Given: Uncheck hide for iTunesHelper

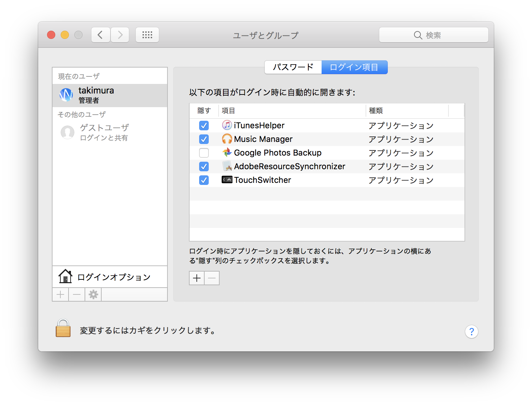Looking at the screenshot, I should [204, 126].
